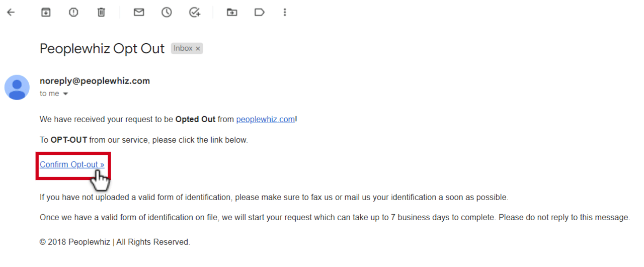
Task: Open the More options three-dot menu
Action: pos(285,13)
